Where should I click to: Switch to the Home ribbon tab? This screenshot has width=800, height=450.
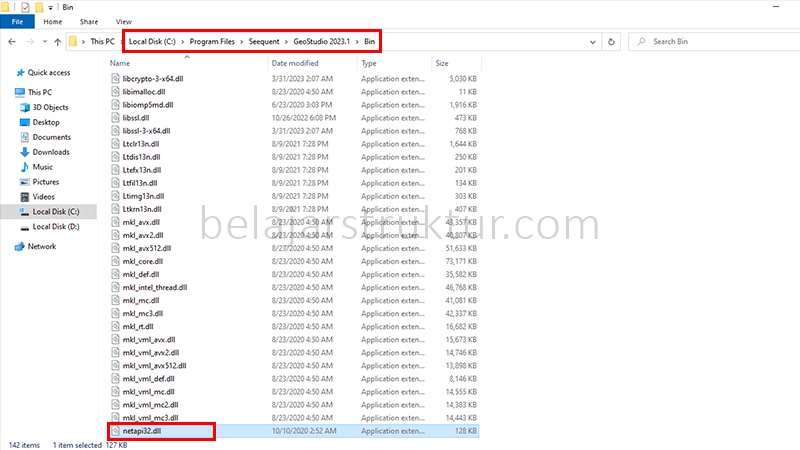pyautogui.click(x=53, y=22)
